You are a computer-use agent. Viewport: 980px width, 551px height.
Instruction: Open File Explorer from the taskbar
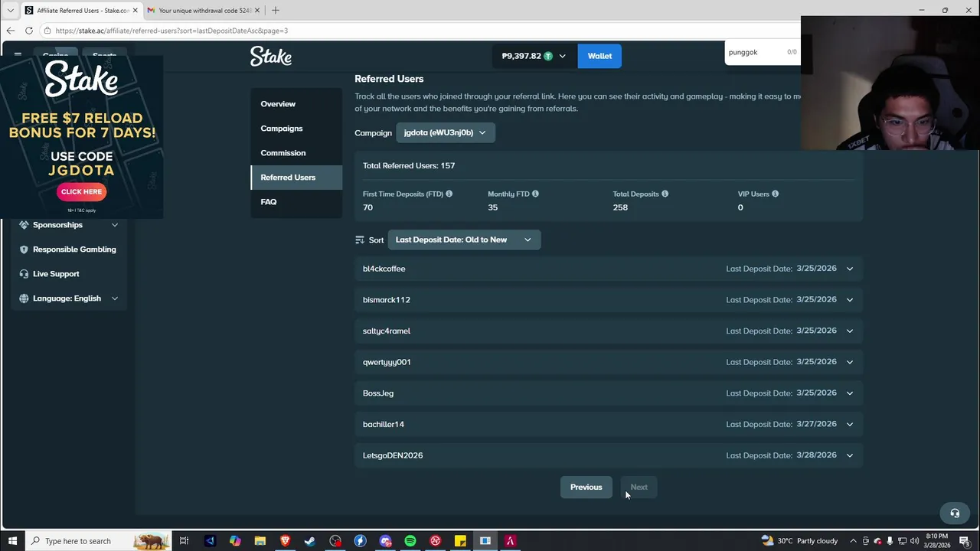pos(260,541)
